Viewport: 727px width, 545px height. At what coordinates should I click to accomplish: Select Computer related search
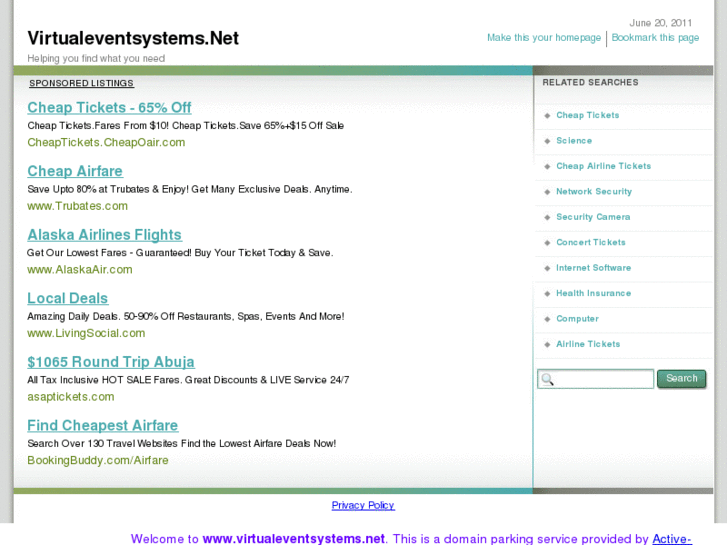577,319
